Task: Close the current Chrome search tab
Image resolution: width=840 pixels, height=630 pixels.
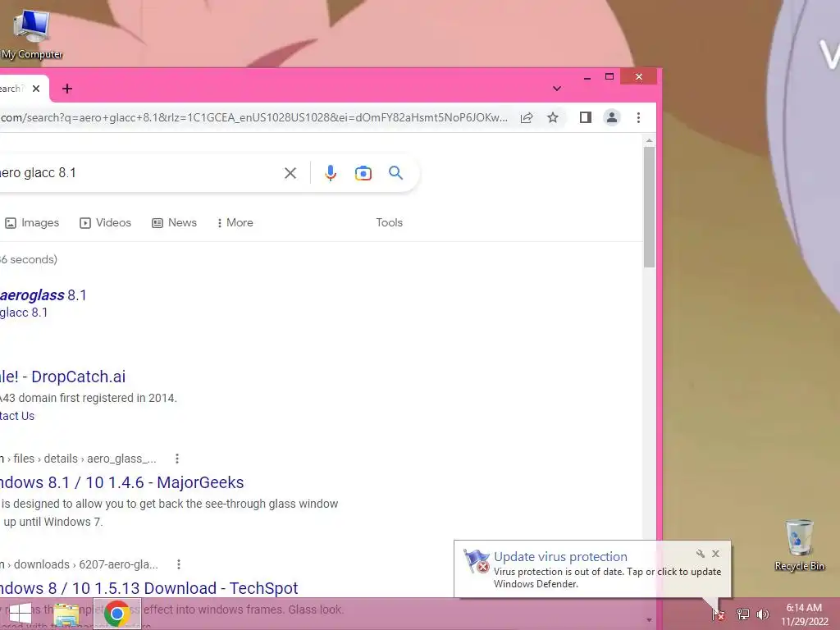Action: point(36,89)
